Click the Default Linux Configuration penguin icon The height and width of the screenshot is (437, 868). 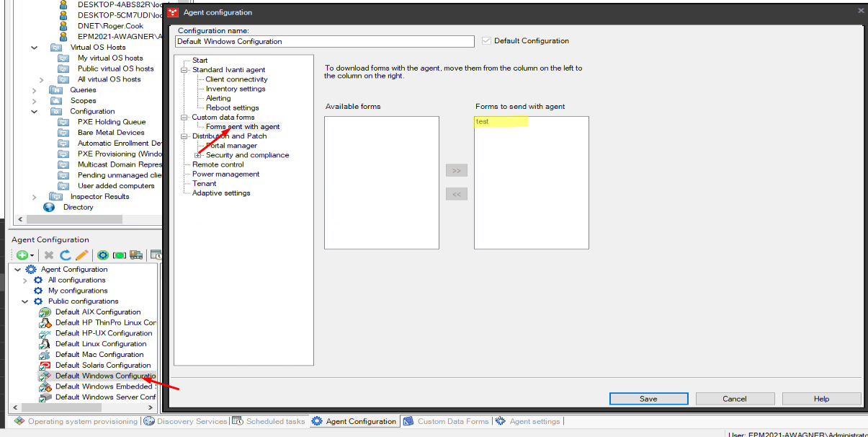pyautogui.click(x=46, y=344)
